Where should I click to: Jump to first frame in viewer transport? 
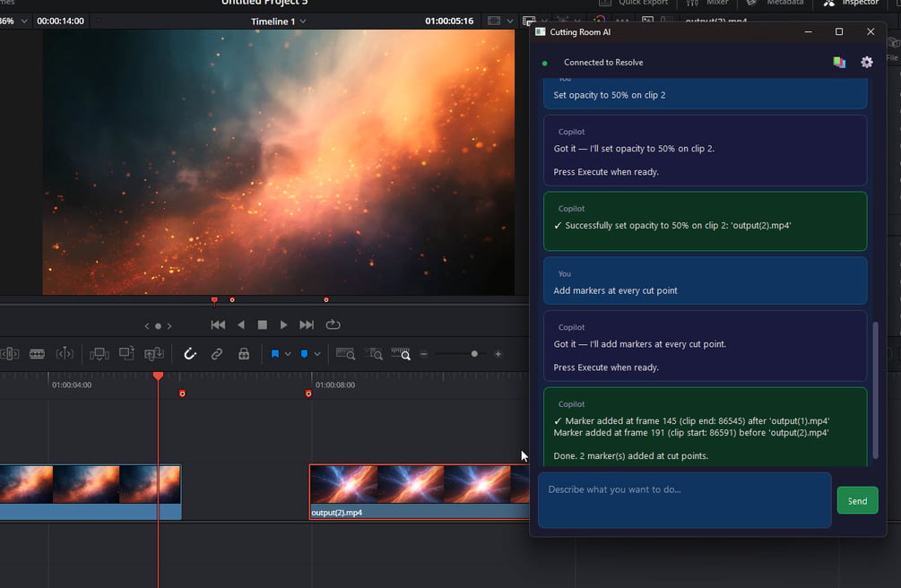point(218,324)
